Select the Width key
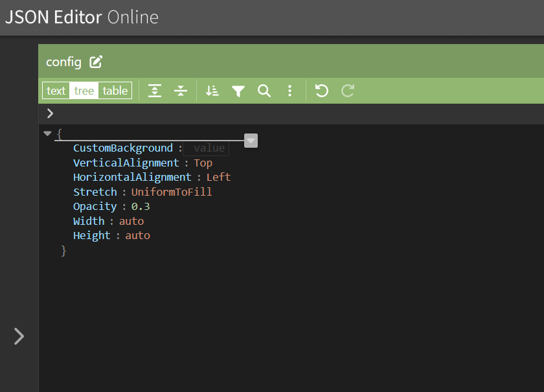The height and width of the screenshot is (392, 544). (x=89, y=221)
